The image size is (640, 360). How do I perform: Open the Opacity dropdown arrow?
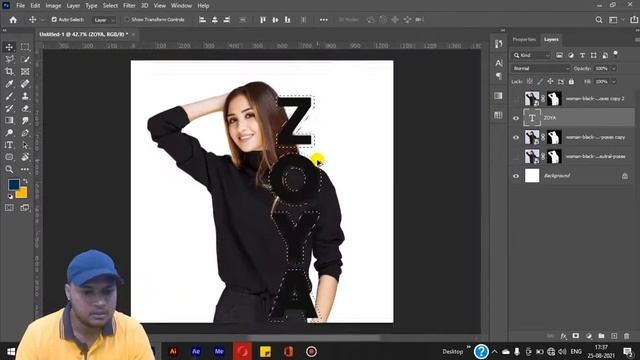pos(613,69)
